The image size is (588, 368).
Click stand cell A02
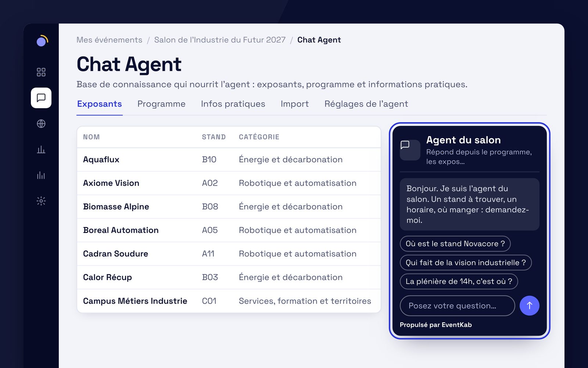click(210, 183)
